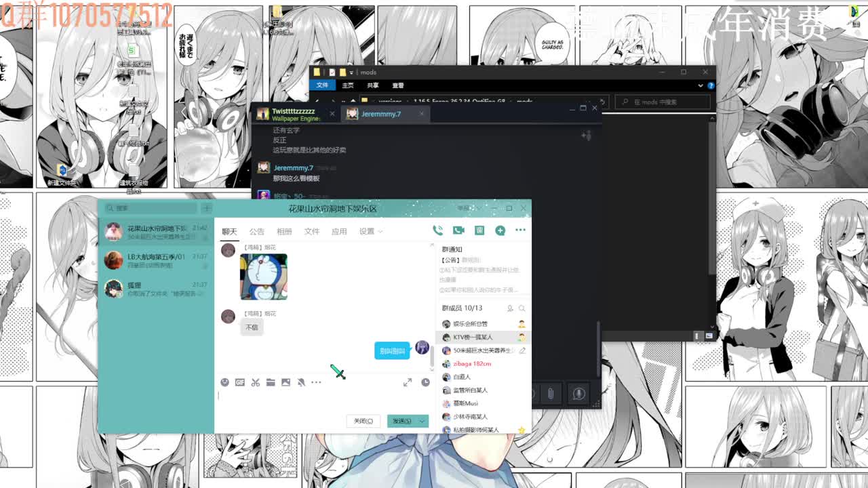The height and width of the screenshot is (488, 868).
Task: Open the emoji picker in QQ chat
Action: coord(225,382)
